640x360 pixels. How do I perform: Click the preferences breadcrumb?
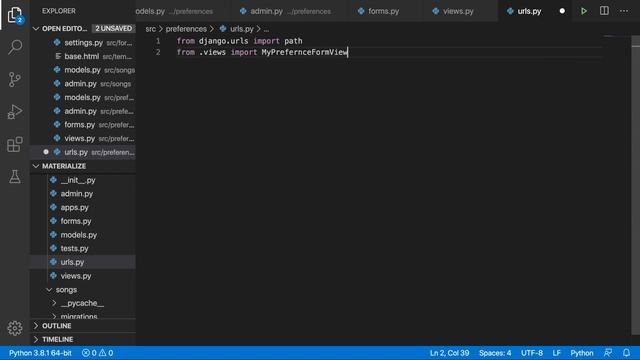(x=186, y=29)
